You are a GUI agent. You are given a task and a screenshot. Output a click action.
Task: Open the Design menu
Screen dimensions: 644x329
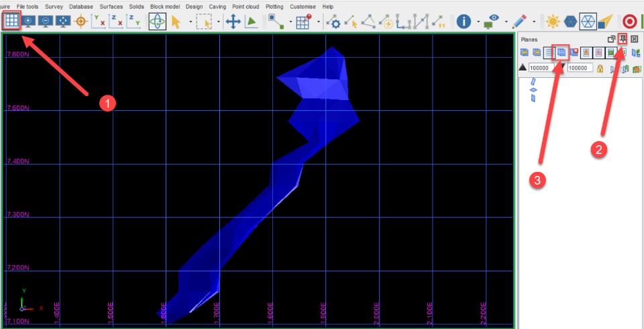point(194,7)
